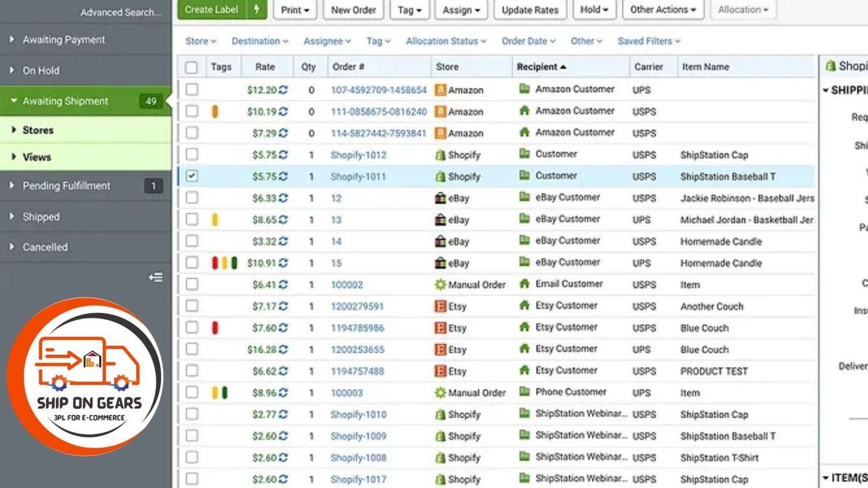
Task: Click commercial address icon for Phone Customer
Action: tap(525, 392)
